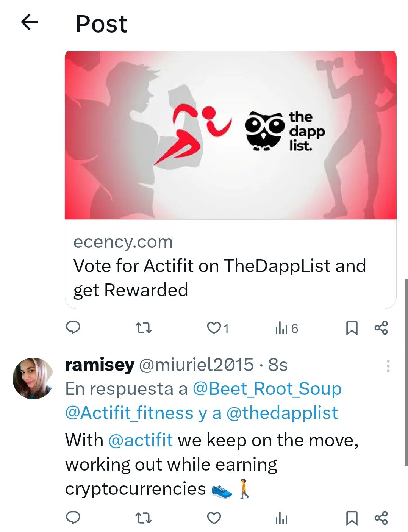408x532 pixels.
Task: Repost ramisey's reply
Action: click(144, 518)
